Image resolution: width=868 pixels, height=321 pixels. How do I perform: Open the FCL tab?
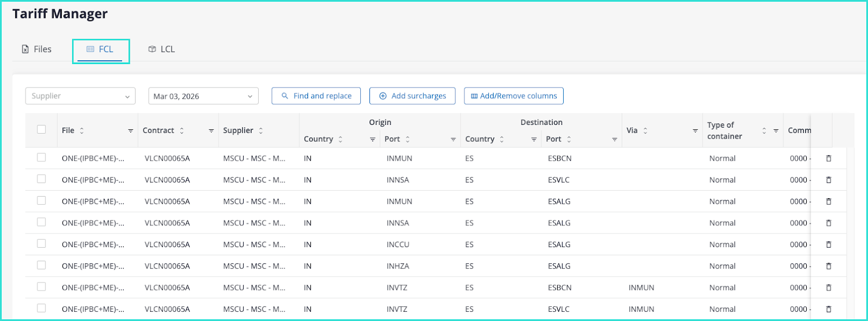101,49
